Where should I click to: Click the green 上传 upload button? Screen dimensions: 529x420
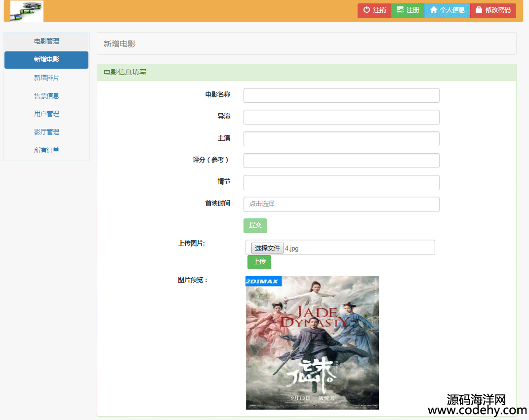click(259, 262)
